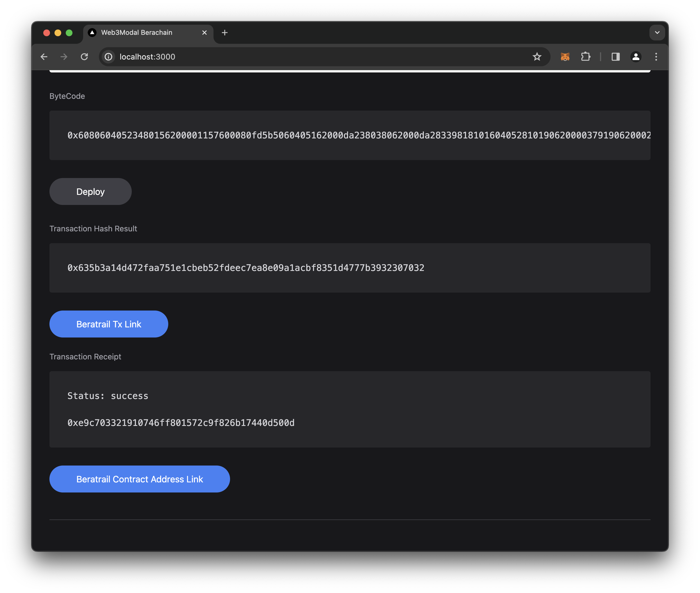Click the Transaction Receipt label
This screenshot has width=700, height=593.
85,357
